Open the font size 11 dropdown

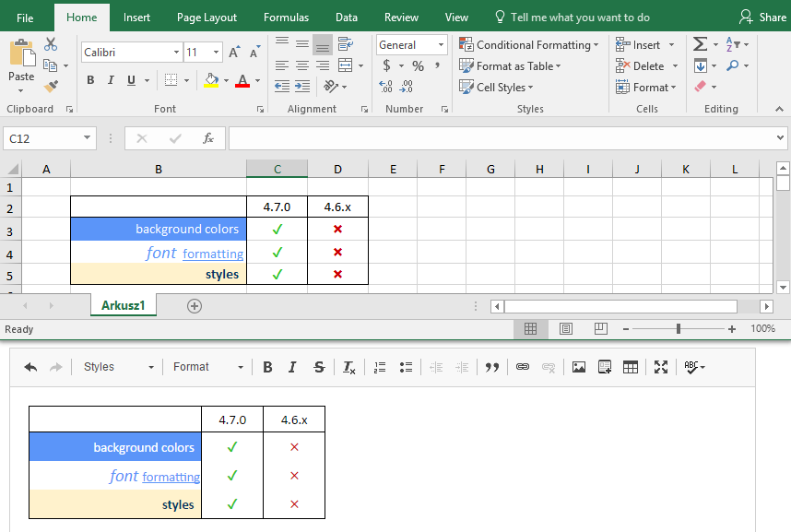point(216,52)
